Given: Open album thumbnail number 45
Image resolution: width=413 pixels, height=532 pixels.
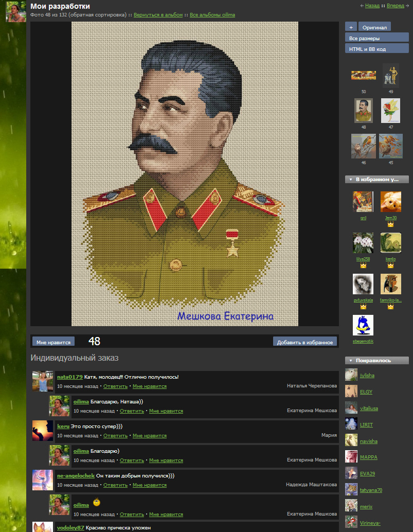Looking at the screenshot, I should click(390, 146).
